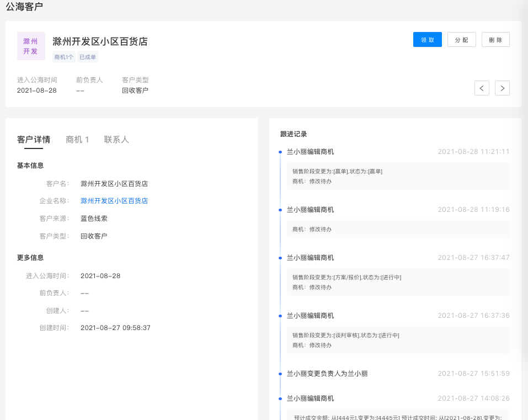Click the 滁州开发 avatar thumbnail

31,46
